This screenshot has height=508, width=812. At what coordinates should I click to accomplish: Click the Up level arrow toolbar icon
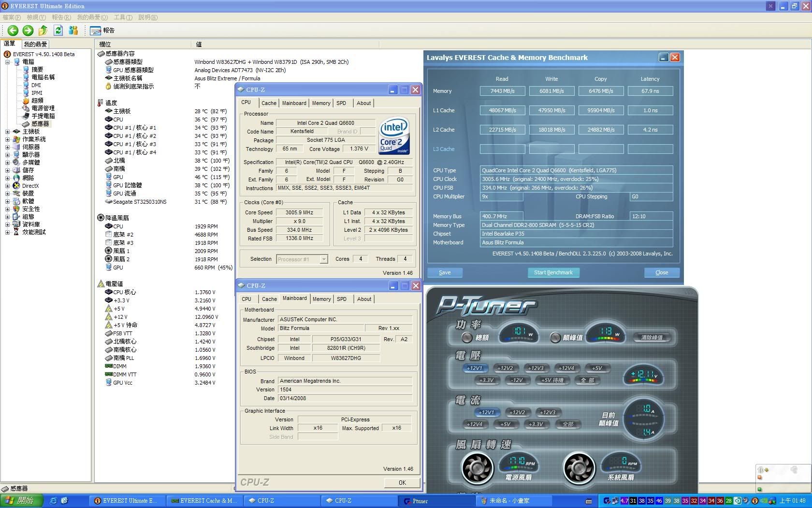point(43,30)
